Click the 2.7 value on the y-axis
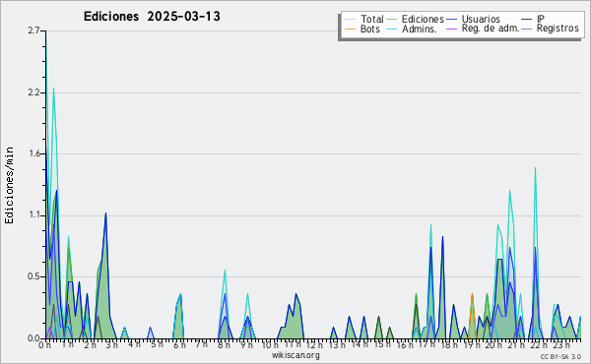 [33, 30]
